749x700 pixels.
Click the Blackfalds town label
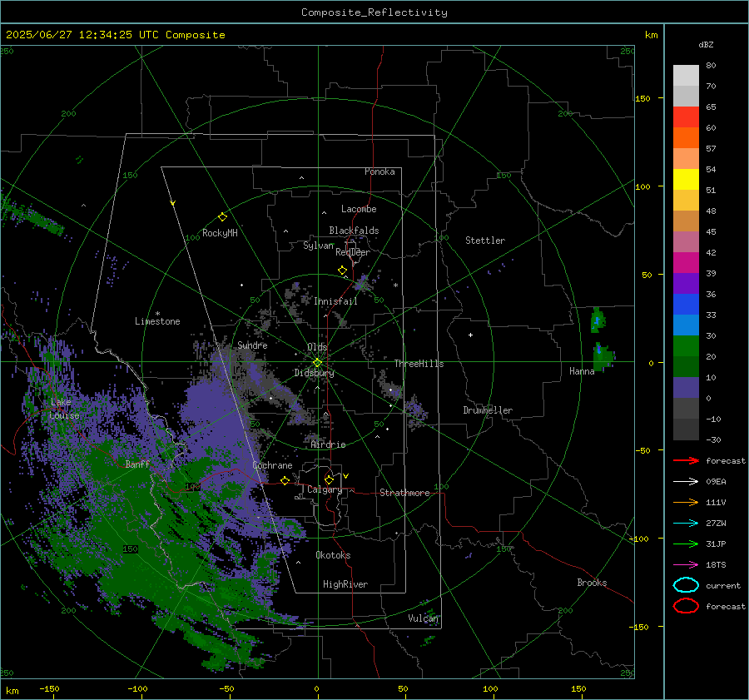pos(354,231)
